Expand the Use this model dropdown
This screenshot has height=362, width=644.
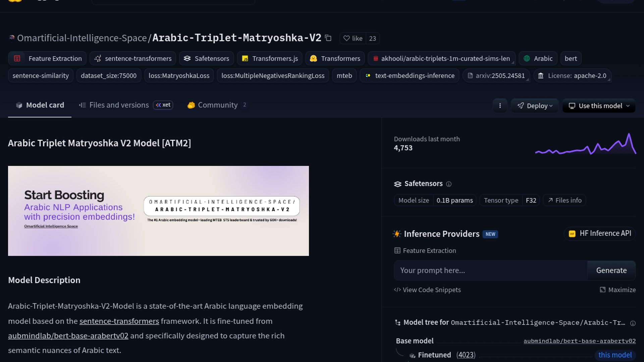[x=599, y=106]
